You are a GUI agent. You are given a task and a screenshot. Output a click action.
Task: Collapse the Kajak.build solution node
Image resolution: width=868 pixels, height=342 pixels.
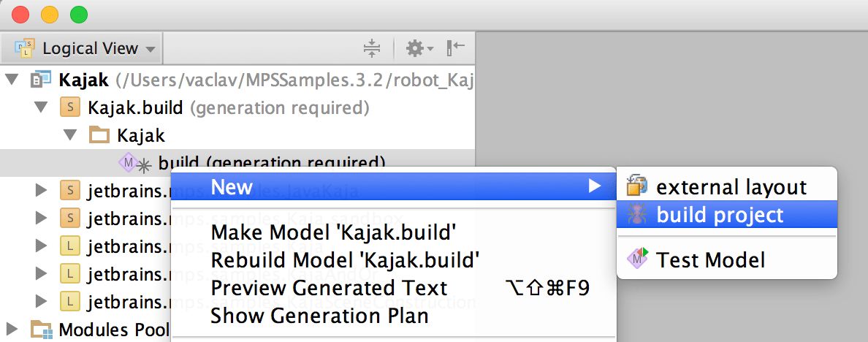(x=41, y=108)
